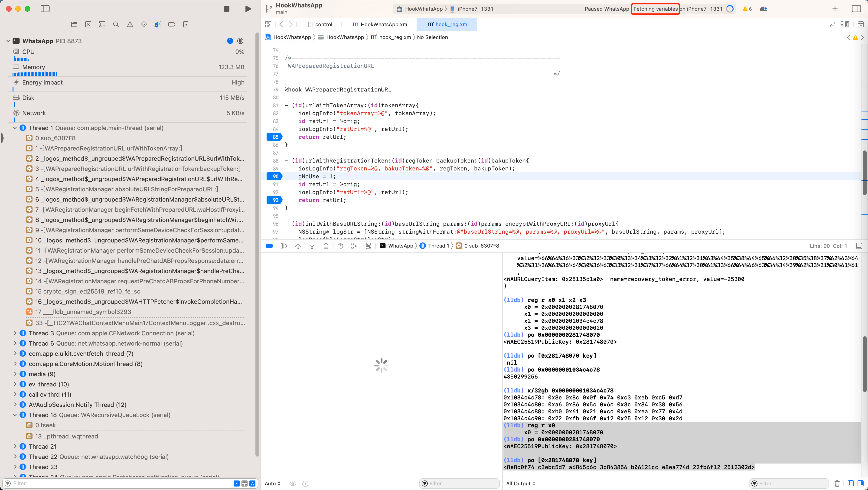Collapse Thread 1 main-thread
The width and height of the screenshot is (868, 490).
pos(15,128)
